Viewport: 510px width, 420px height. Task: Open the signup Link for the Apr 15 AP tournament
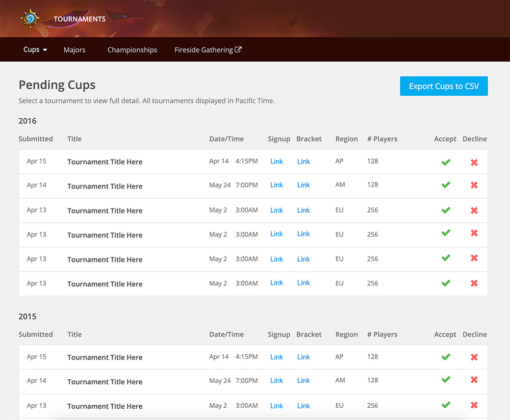pyautogui.click(x=276, y=161)
